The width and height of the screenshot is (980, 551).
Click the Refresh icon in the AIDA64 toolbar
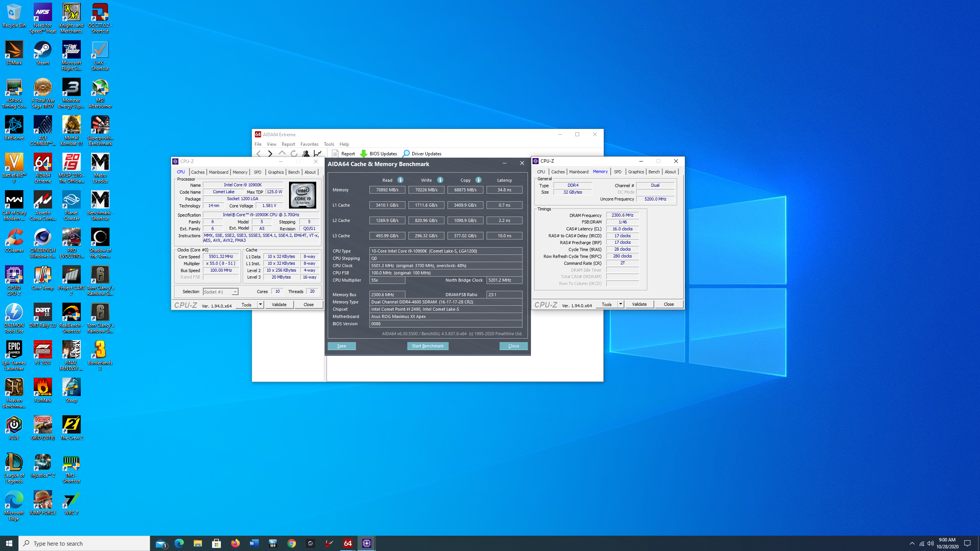point(294,153)
